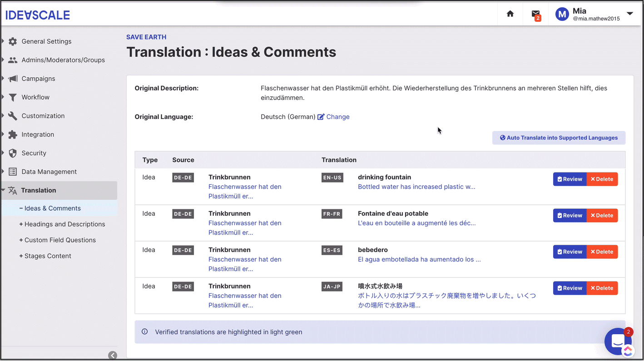Click the Workflow funnel icon

(13, 97)
